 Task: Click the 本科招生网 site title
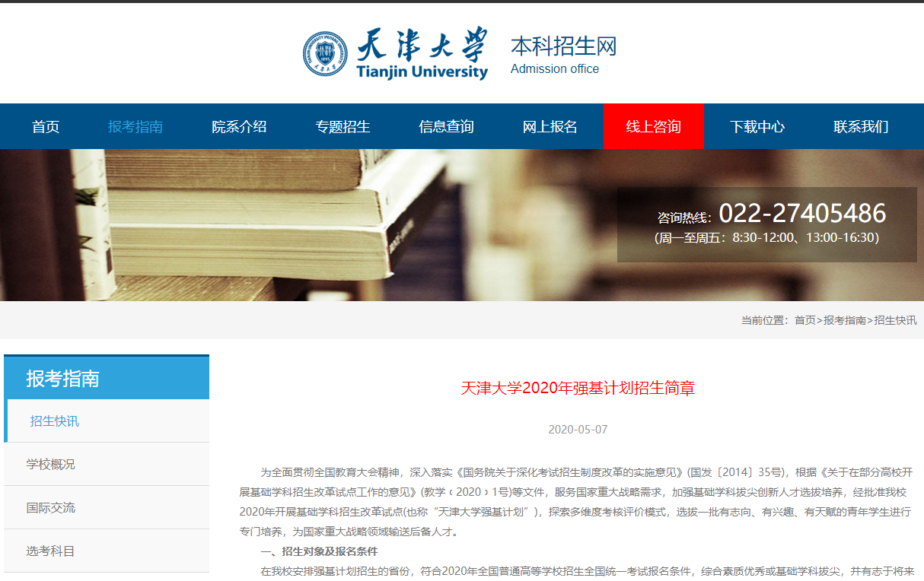tap(563, 46)
